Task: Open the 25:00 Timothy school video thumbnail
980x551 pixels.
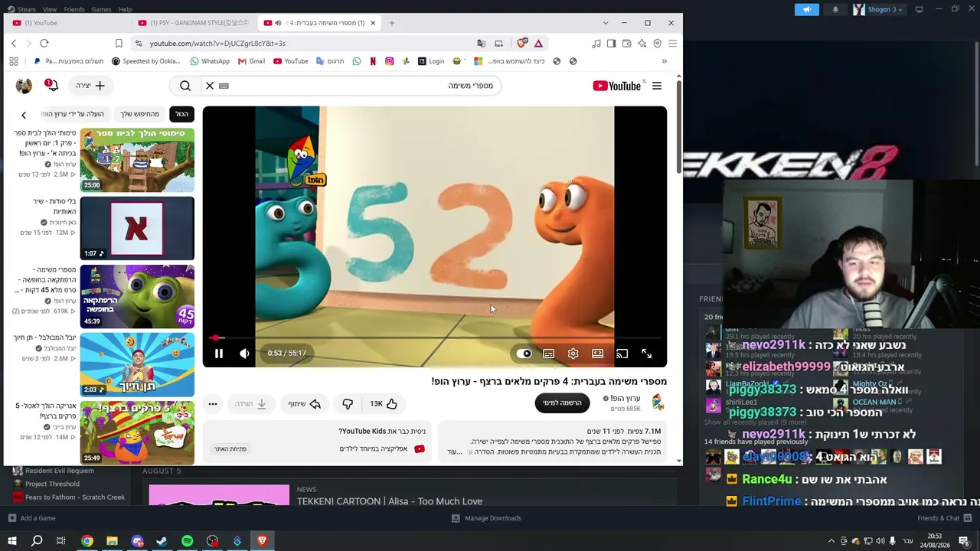Action: [x=137, y=160]
